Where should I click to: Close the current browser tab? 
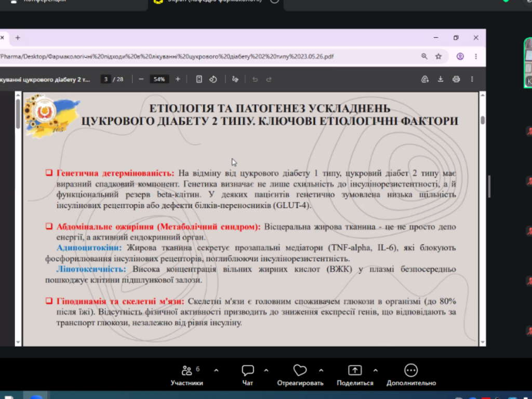[x=2, y=37]
